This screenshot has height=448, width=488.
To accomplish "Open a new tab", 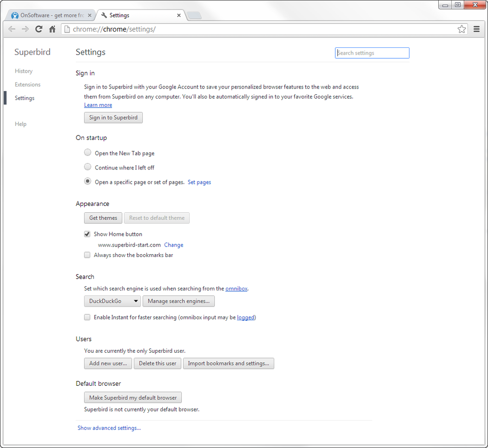I will point(195,15).
